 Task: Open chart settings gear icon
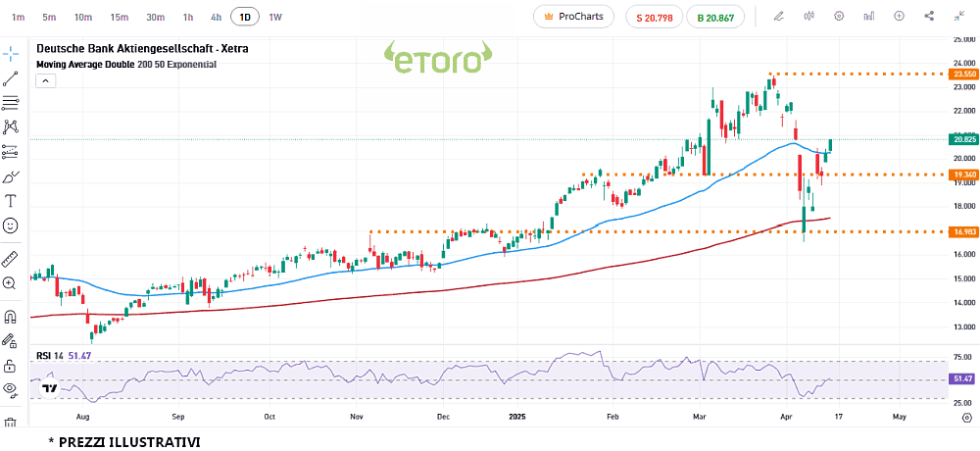click(840, 17)
